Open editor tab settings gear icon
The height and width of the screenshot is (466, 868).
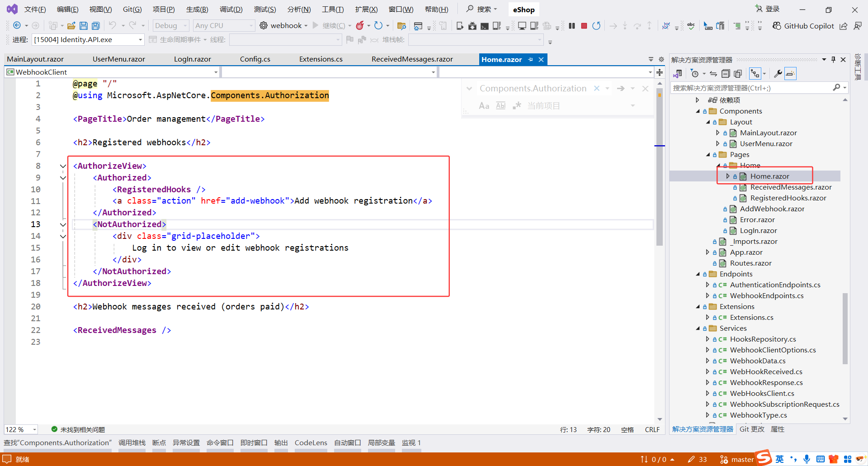click(661, 59)
